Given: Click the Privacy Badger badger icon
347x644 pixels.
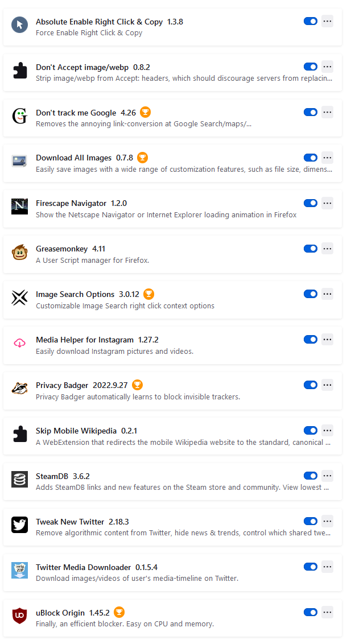Looking at the screenshot, I should [20, 389].
